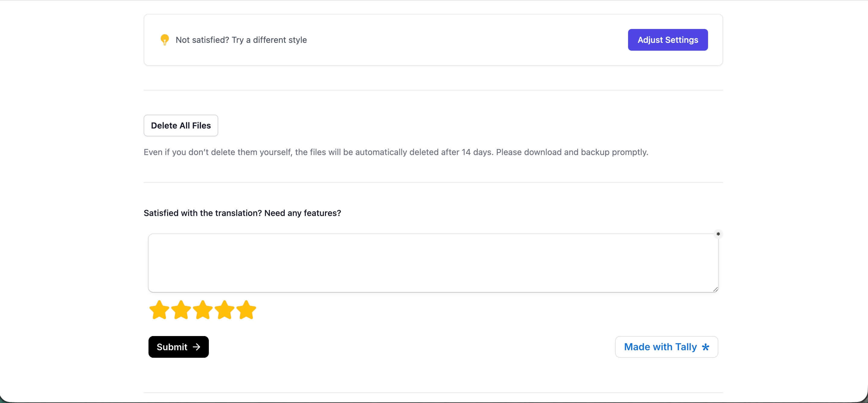868x403 pixels.
Task: Submit the feedback form
Action: click(x=178, y=347)
